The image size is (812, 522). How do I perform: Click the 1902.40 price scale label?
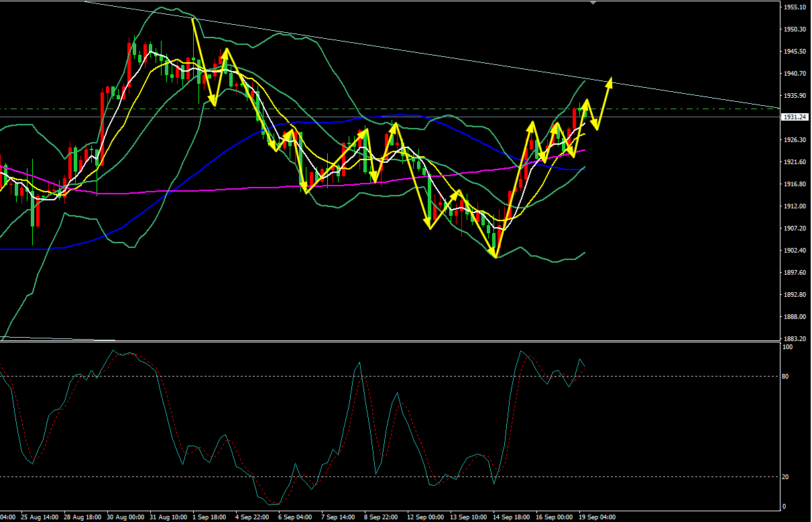coord(794,251)
